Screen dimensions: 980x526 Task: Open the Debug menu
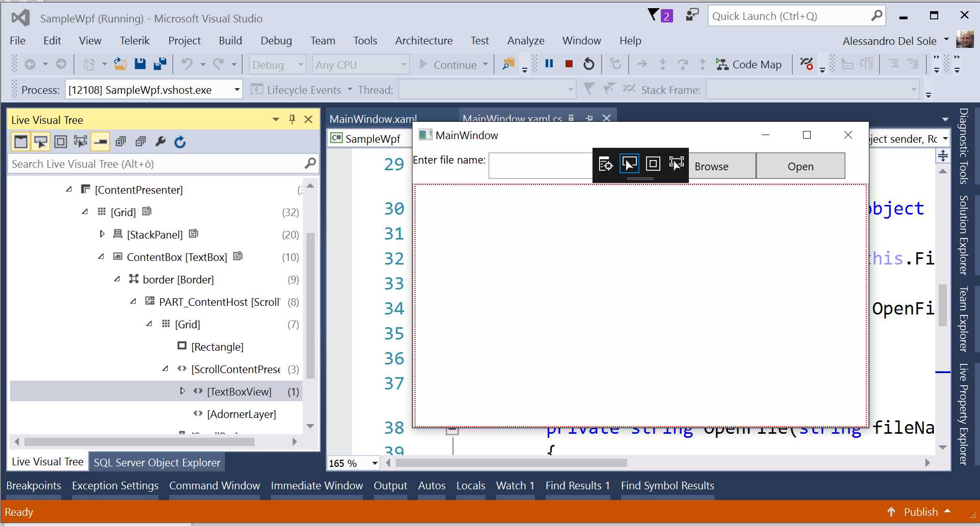[276, 41]
